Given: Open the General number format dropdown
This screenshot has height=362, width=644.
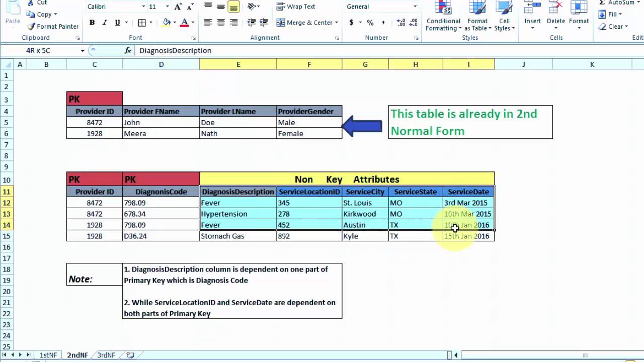Looking at the screenshot, I should point(415,7).
